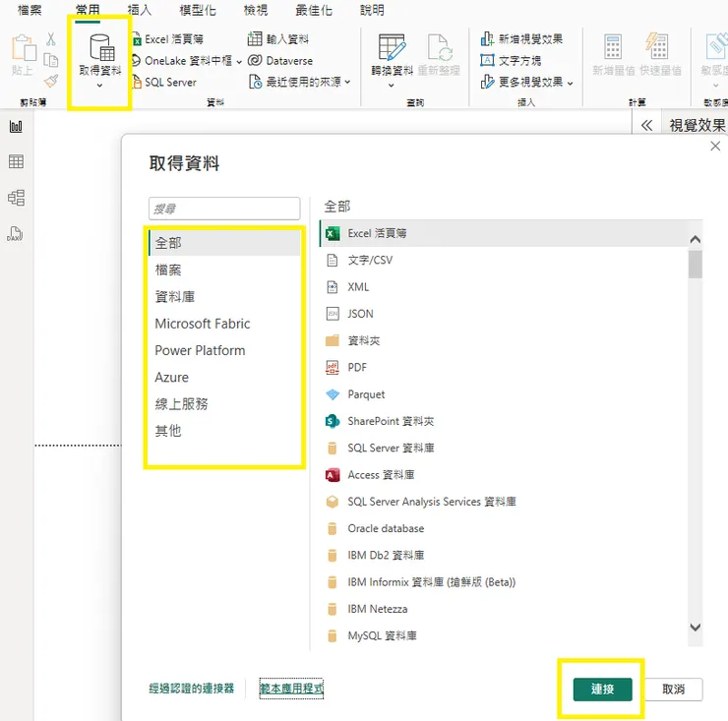
Task: Click the 連接 button
Action: coord(603,690)
